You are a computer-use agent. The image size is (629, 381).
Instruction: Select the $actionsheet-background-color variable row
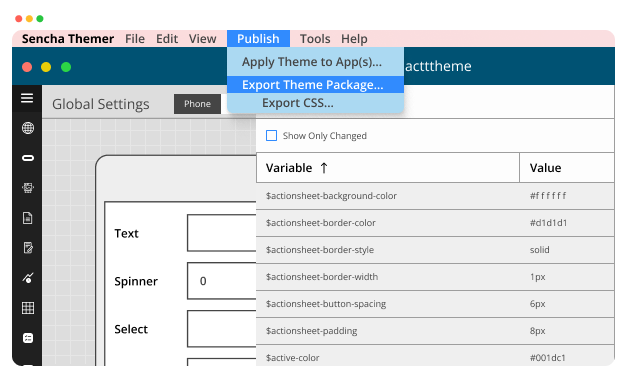click(x=435, y=196)
